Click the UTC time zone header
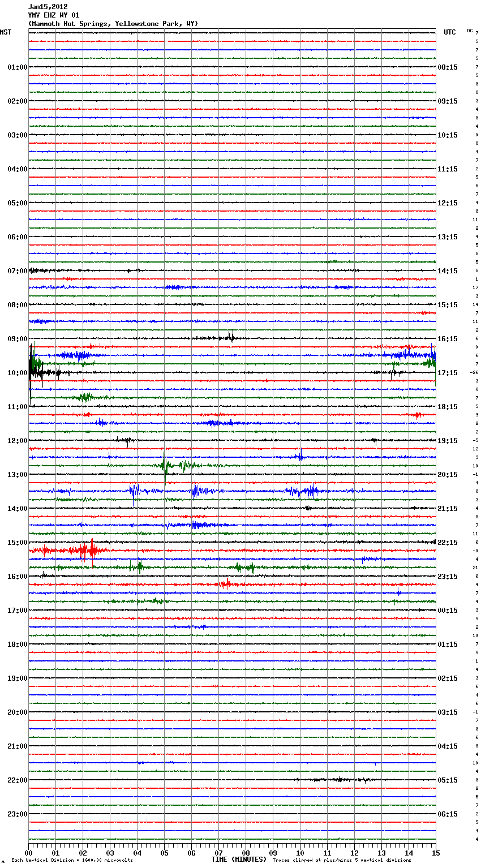The width and height of the screenshot is (481, 868). 450,32
